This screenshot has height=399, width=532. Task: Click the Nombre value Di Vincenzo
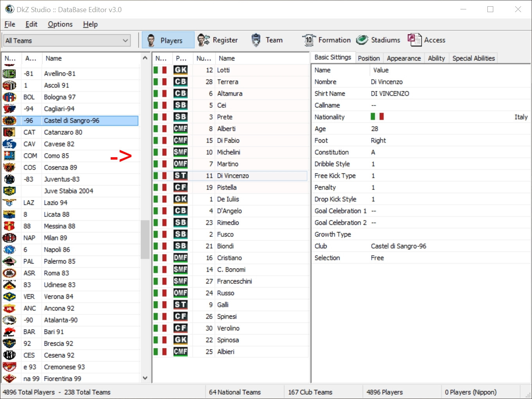tap(386, 82)
